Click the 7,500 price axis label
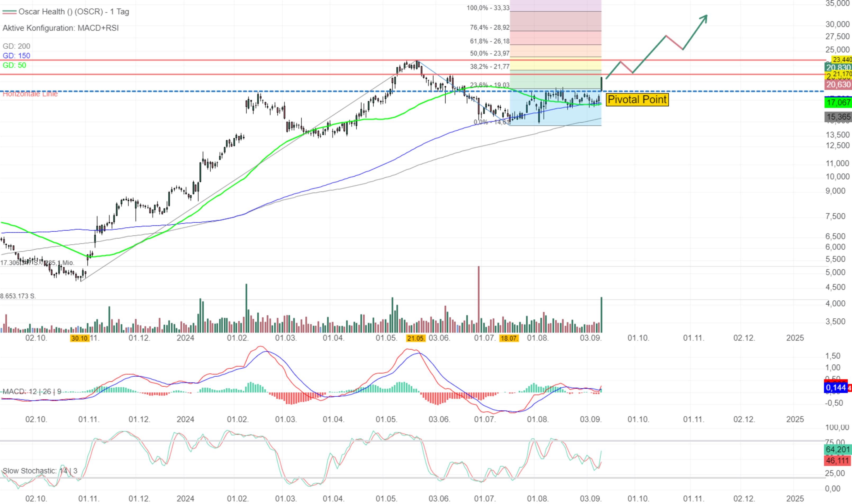 tap(835, 216)
